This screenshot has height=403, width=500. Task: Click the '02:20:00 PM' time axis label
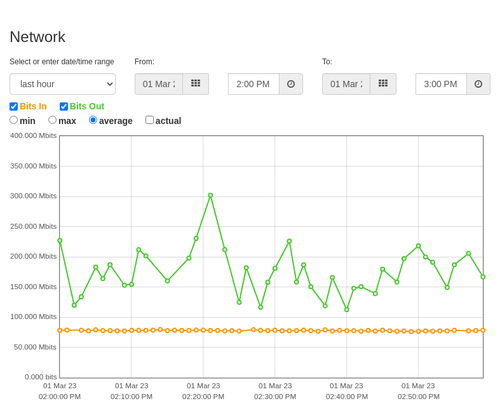click(x=203, y=397)
